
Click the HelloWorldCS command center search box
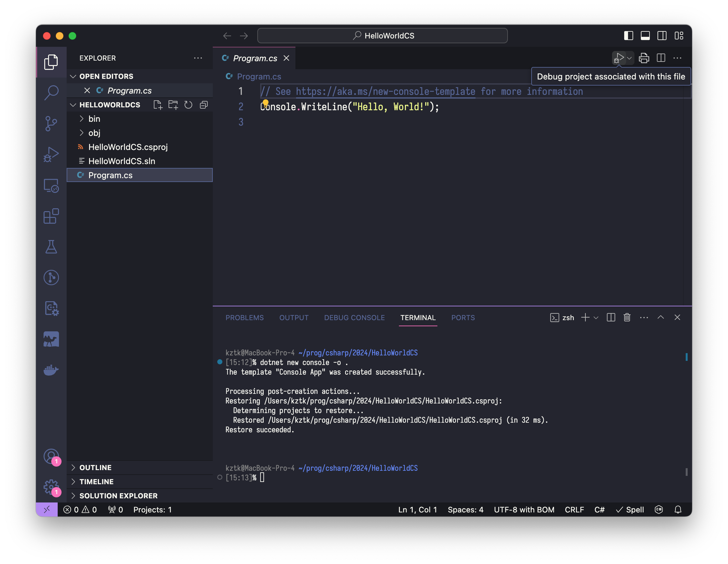(382, 36)
